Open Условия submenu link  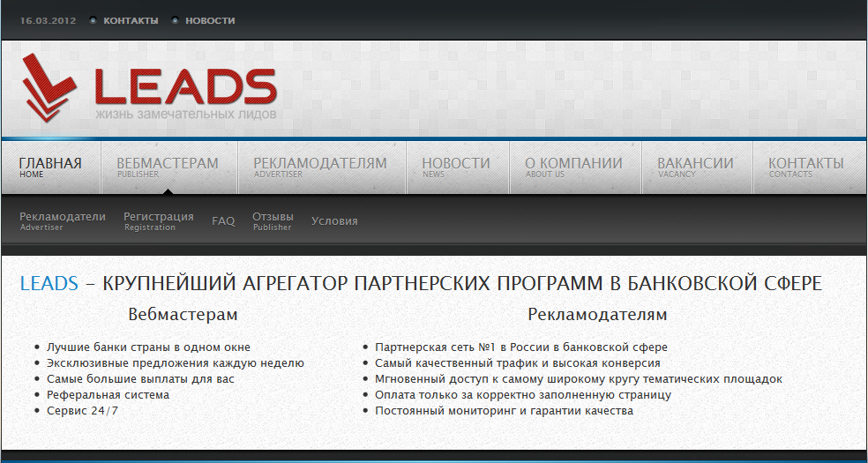click(334, 221)
